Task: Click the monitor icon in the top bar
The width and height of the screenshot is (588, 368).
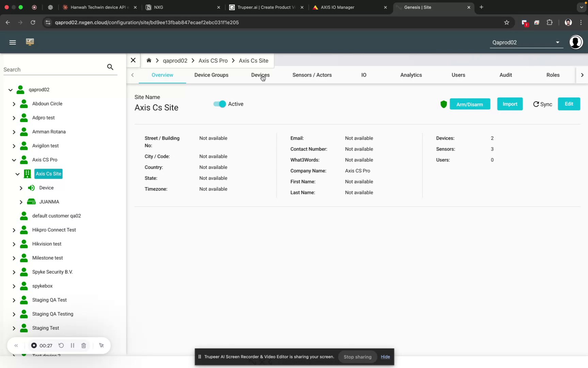Action: point(30,42)
